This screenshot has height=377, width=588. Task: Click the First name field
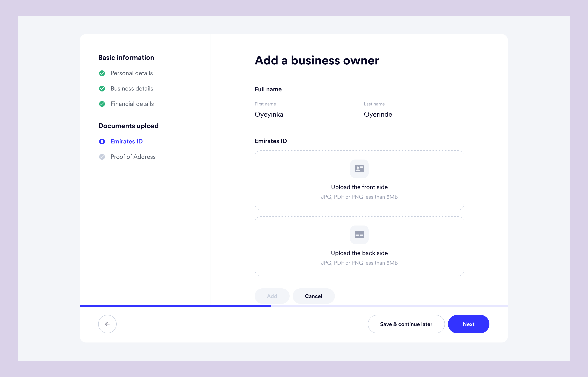point(304,114)
